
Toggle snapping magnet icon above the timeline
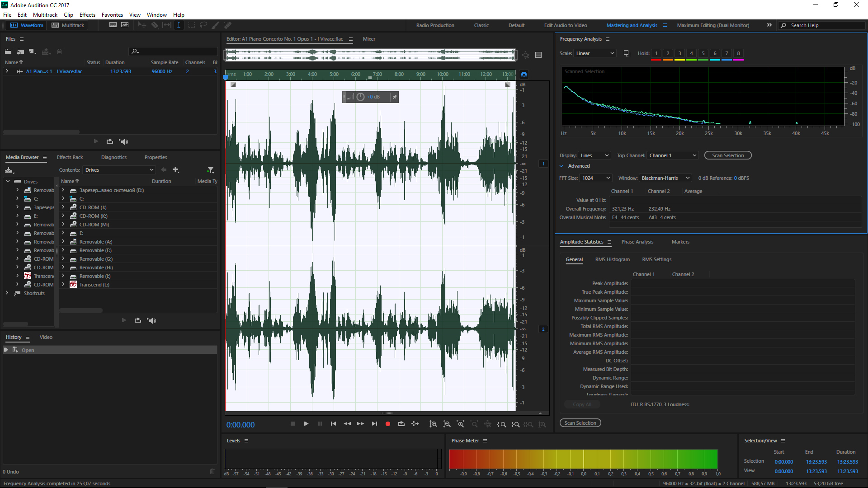coord(524,75)
